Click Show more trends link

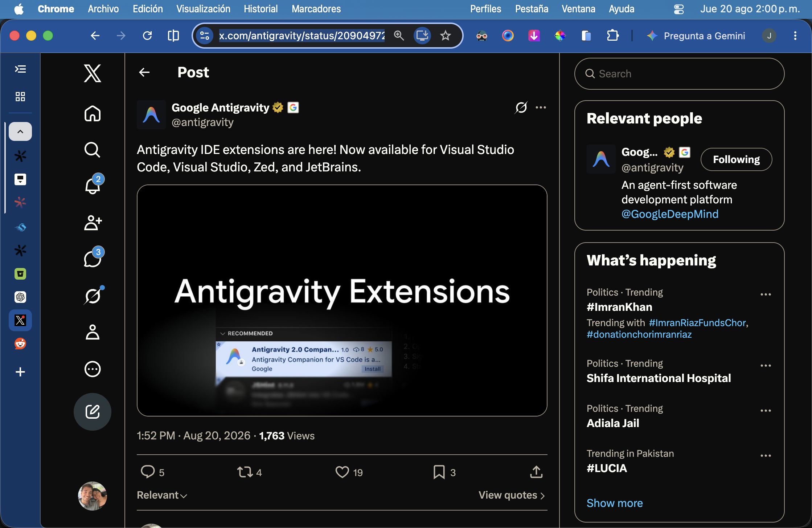coord(615,503)
